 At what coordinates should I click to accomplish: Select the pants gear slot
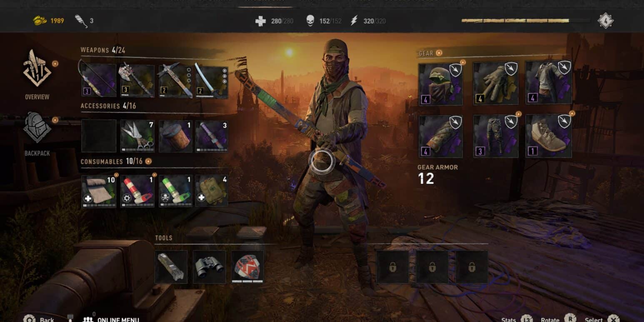coord(496,136)
